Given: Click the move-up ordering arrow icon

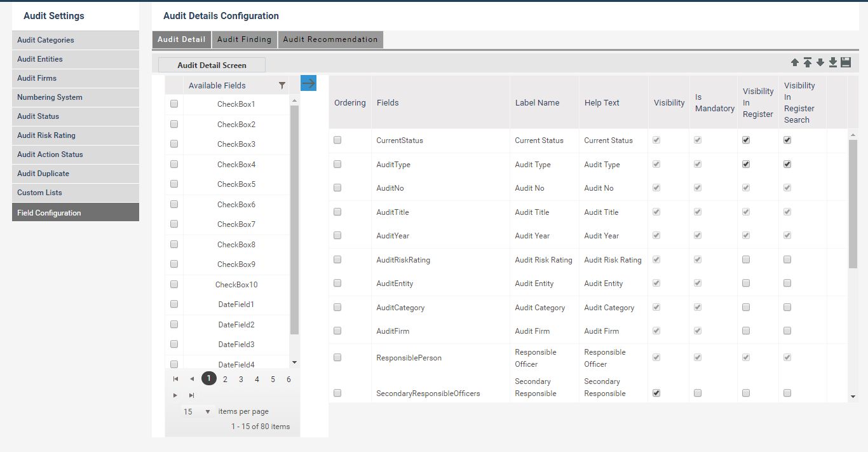Looking at the screenshot, I should tap(795, 62).
